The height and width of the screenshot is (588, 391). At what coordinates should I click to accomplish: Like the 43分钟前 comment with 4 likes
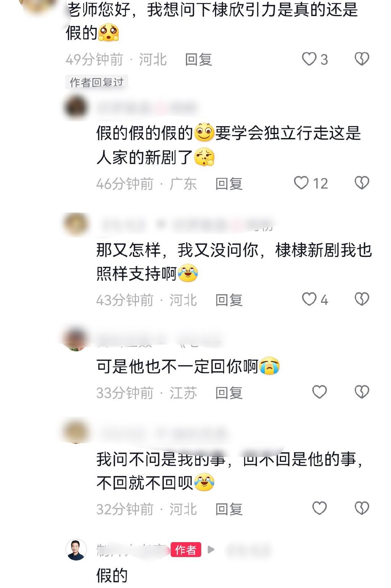click(x=309, y=299)
